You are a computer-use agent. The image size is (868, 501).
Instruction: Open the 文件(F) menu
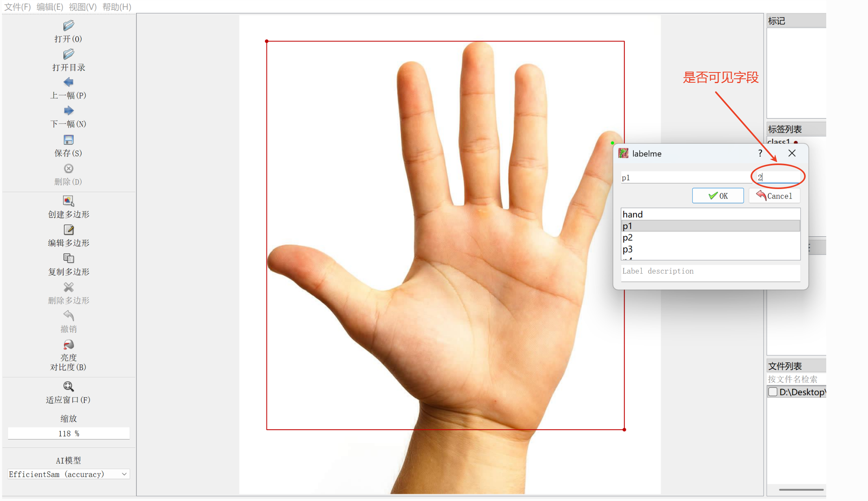click(17, 7)
